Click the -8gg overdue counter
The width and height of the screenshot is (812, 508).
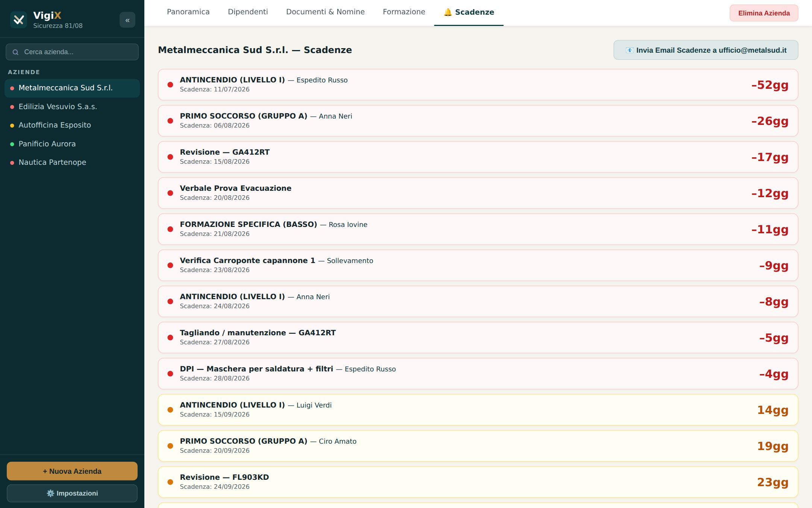774,302
